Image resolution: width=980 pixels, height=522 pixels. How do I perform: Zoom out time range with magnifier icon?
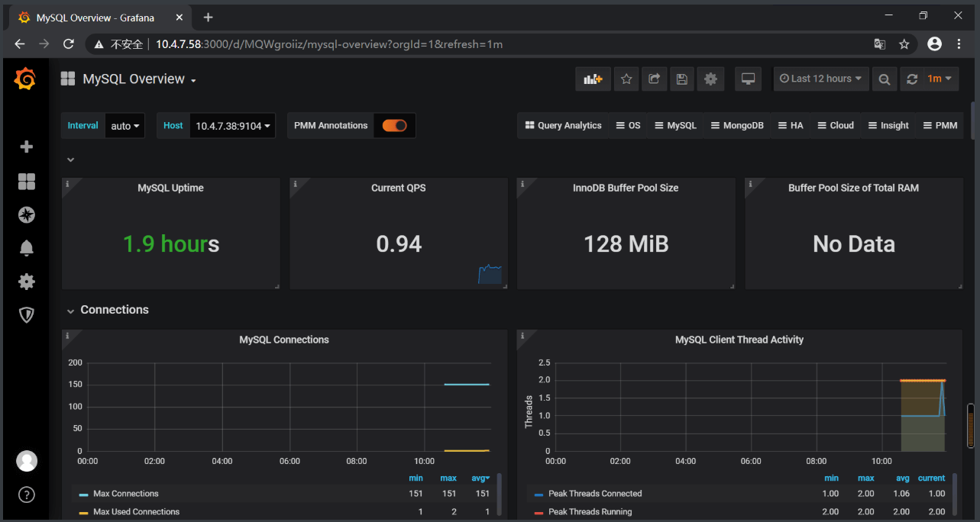click(x=885, y=79)
